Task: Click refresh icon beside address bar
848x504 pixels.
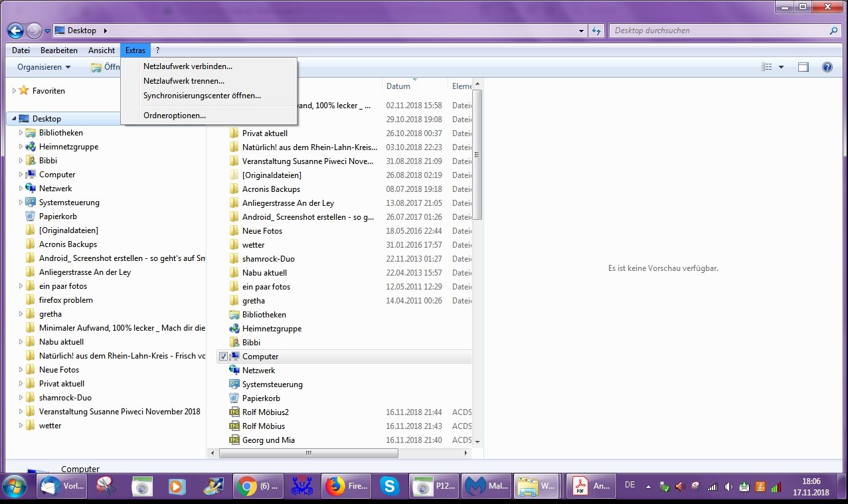Action: (596, 31)
